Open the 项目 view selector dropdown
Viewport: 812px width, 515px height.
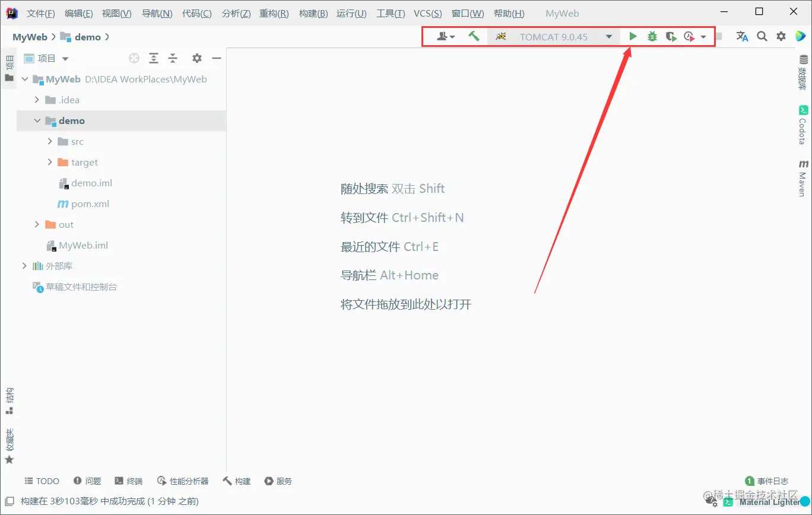pyautogui.click(x=46, y=58)
